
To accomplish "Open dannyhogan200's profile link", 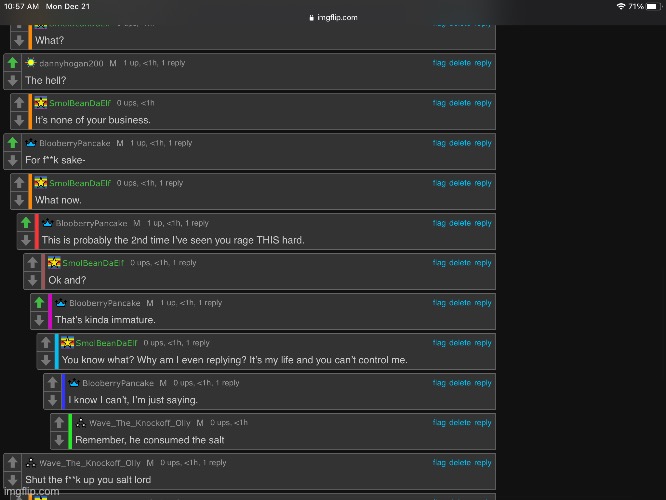I will coord(71,63).
